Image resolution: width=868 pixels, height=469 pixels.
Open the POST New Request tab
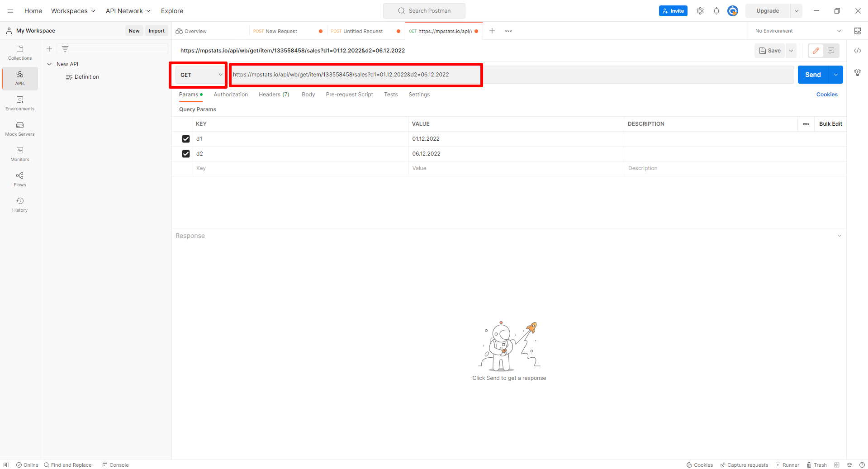pyautogui.click(x=288, y=31)
